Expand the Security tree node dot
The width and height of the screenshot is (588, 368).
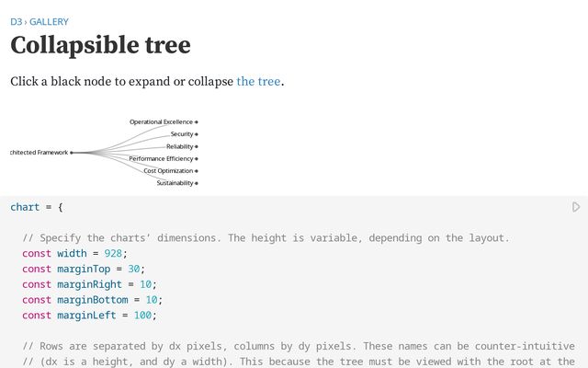point(197,134)
